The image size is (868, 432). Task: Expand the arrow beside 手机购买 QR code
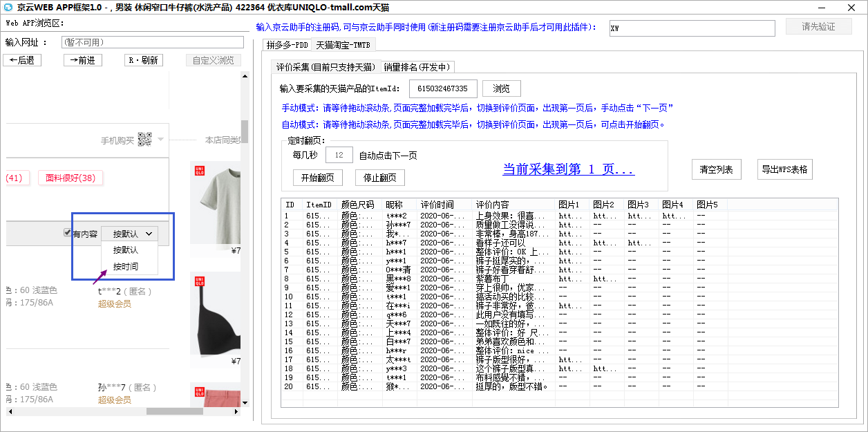click(x=160, y=140)
